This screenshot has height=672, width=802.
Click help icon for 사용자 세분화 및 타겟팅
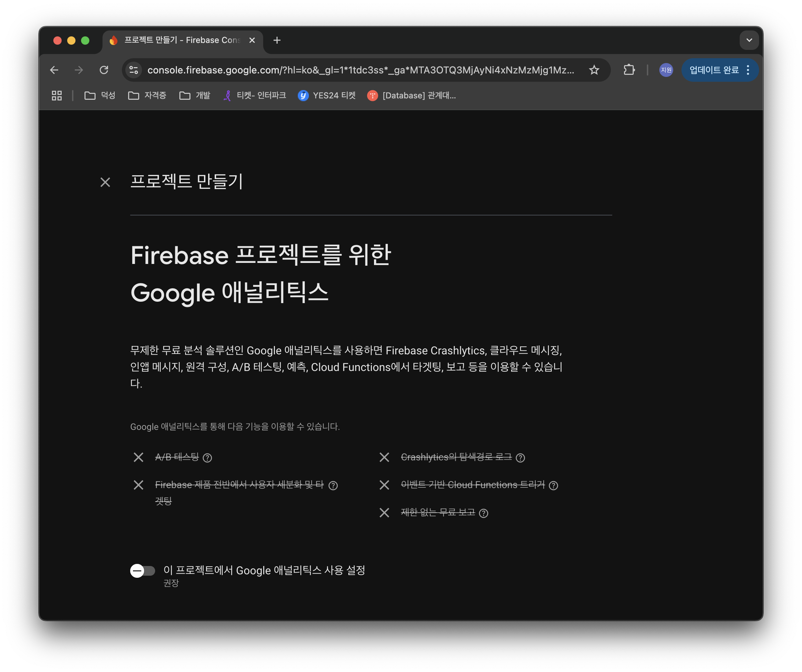point(333,486)
